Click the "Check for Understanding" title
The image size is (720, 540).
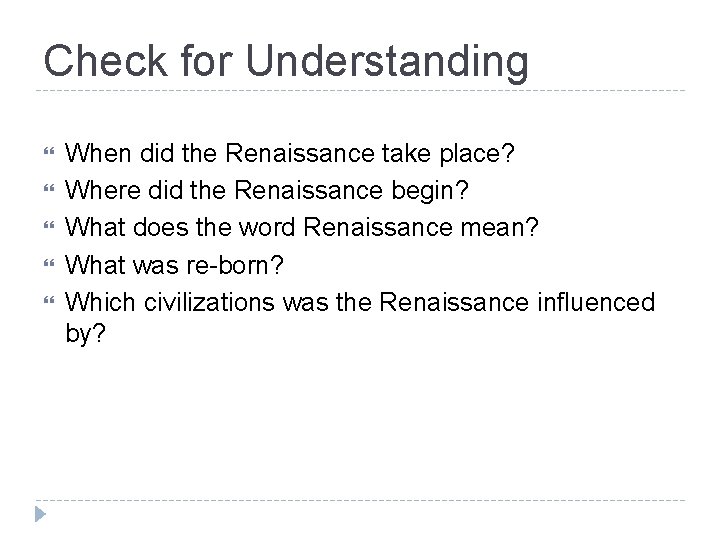point(286,62)
